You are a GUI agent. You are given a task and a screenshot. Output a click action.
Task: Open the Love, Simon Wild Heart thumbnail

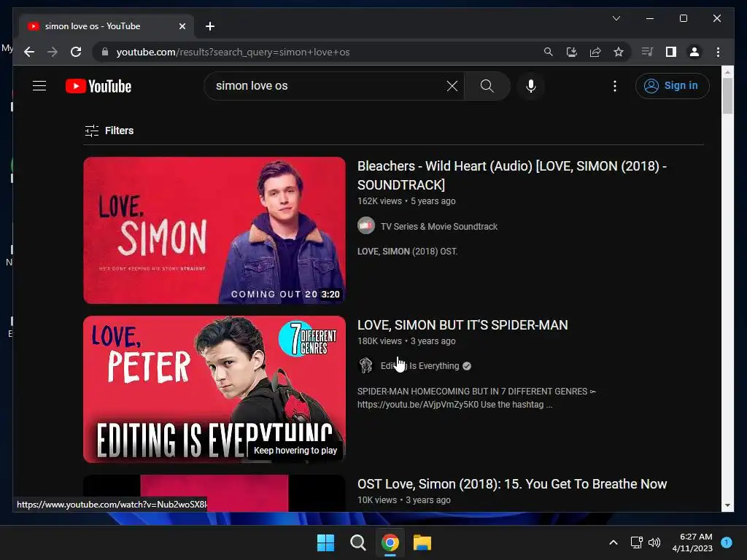214,230
